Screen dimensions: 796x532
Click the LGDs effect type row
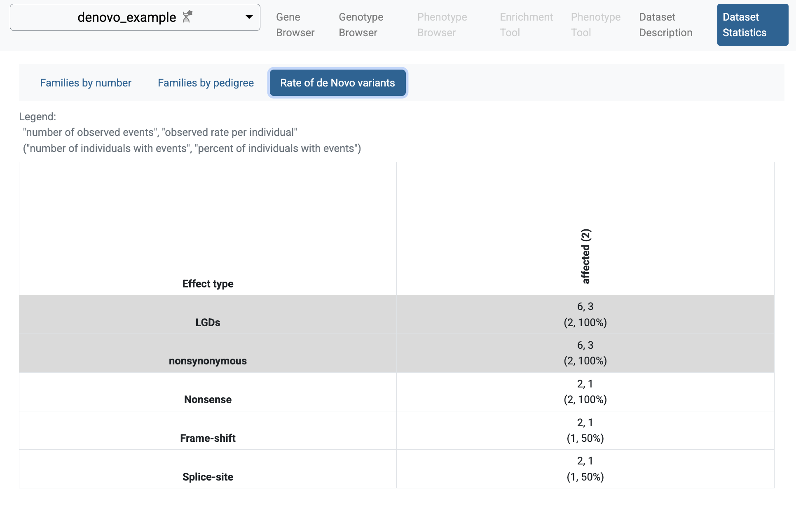pyautogui.click(x=208, y=322)
